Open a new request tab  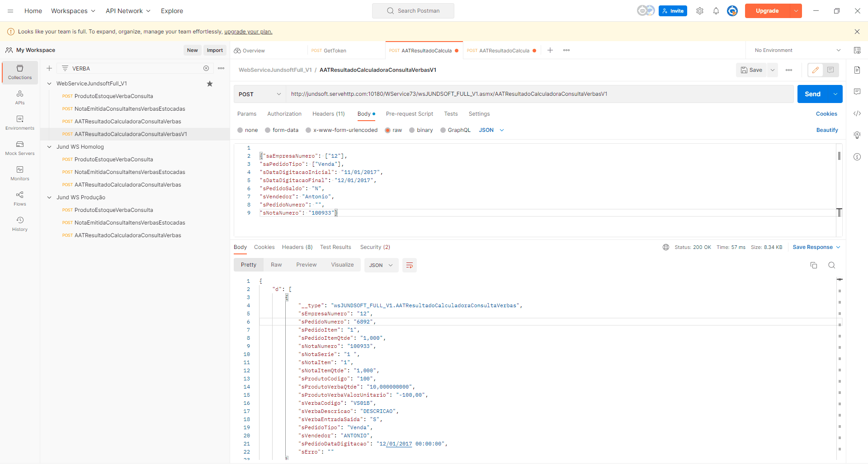point(550,50)
